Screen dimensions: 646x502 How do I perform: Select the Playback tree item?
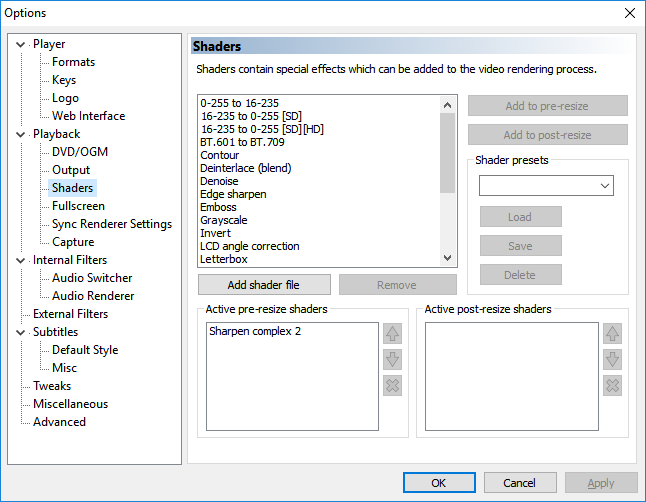click(x=56, y=134)
